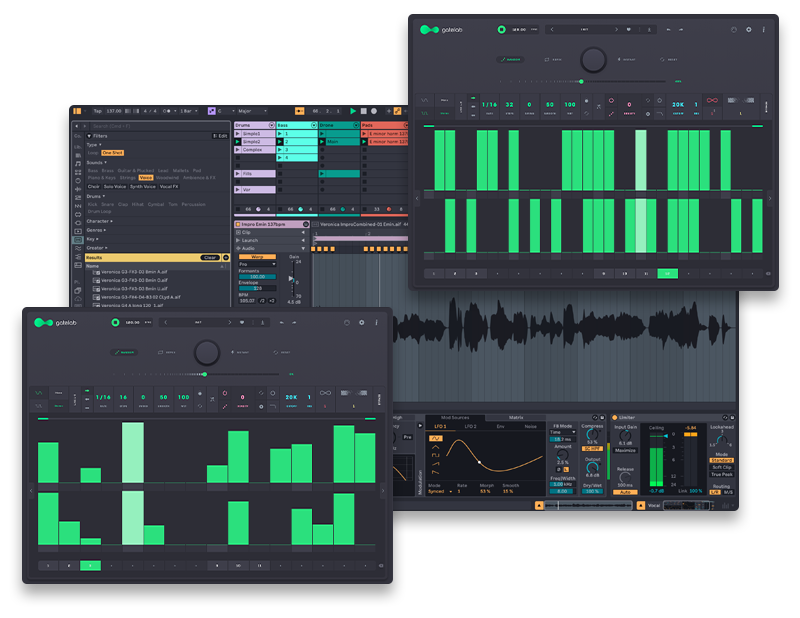This screenshot has height=618, width=800.
Task: Click the Ableton play button
Action: 352,110
